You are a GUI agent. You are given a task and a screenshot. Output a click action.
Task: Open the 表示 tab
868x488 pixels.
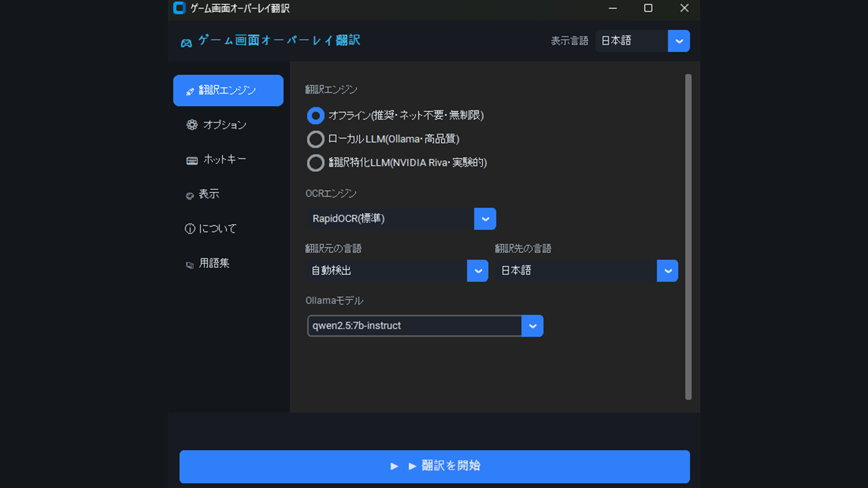[228, 194]
